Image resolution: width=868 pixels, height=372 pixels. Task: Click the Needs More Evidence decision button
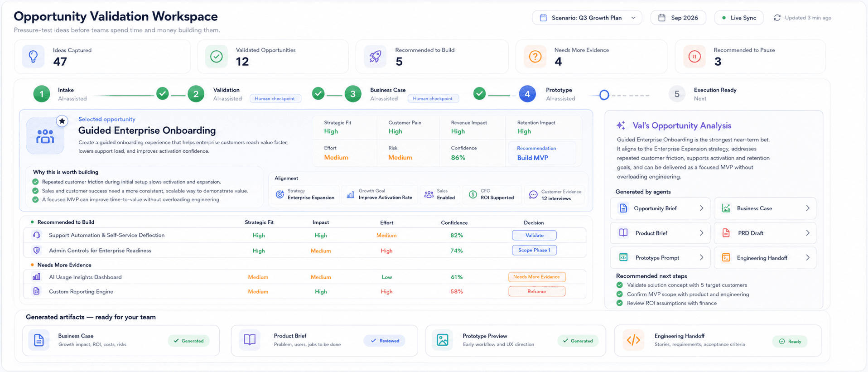[536, 277]
